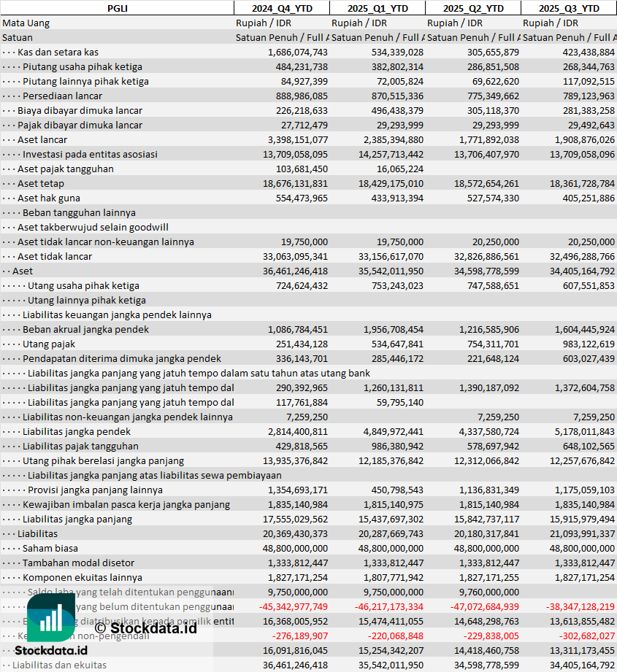Click Pajak dibayar dimuka value 27,712,479
Image resolution: width=617 pixels, height=672 pixels.
[304, 125]
